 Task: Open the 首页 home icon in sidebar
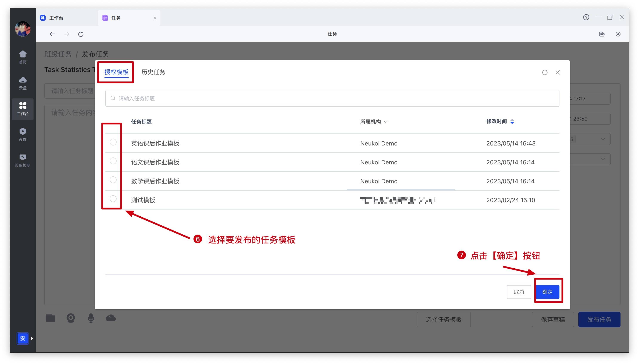coord(23,57)
